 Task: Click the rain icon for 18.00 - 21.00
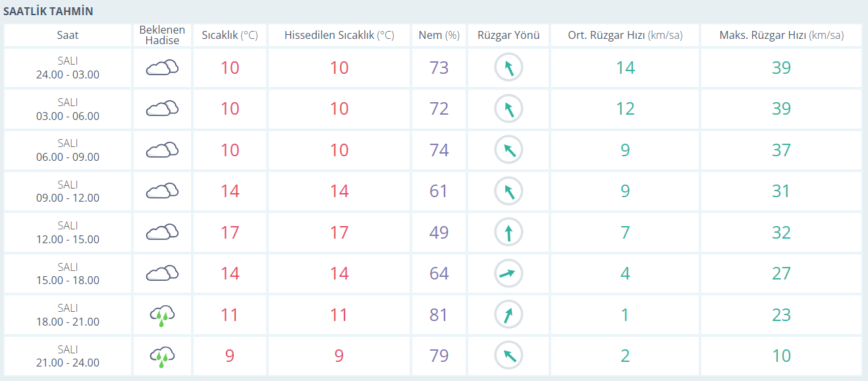tap(162, 315)
